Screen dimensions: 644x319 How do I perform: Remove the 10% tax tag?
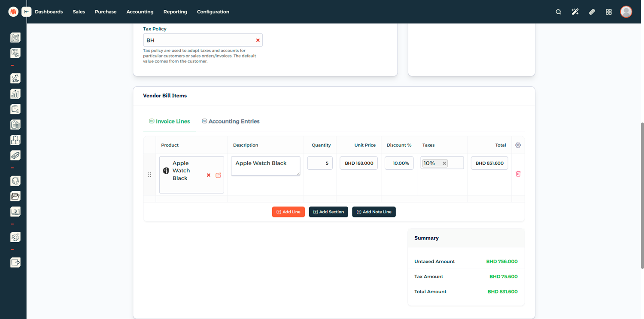click(444, 163)
